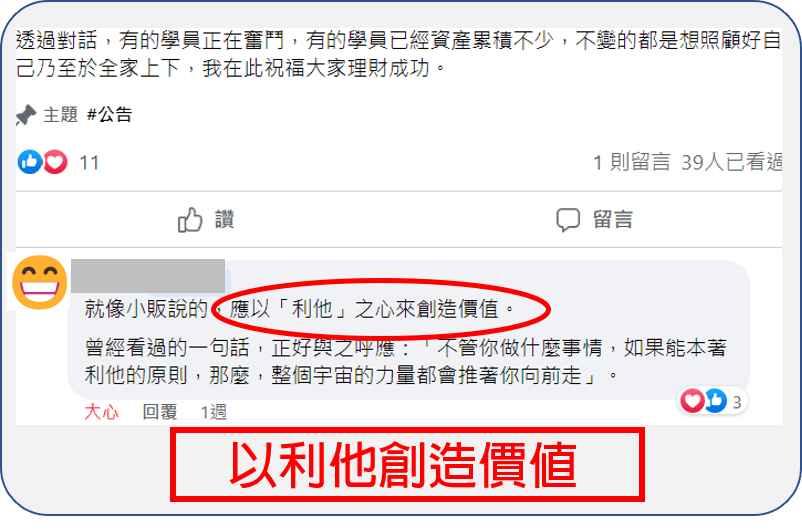Open the red heart reaction icon on post
802x529 pixels.
click(x=55, y=162)
